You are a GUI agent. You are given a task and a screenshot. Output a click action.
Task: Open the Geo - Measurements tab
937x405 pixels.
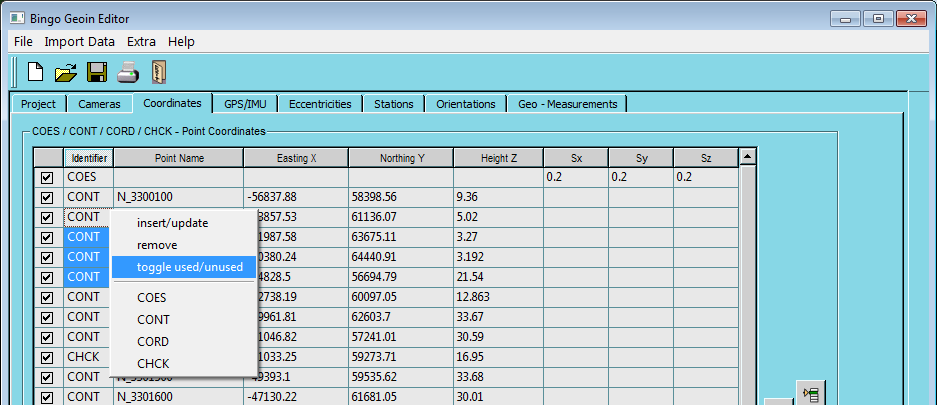[568, 104]
